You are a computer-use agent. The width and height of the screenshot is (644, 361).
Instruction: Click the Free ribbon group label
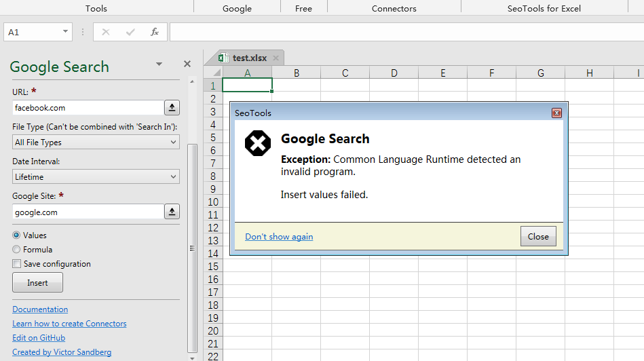point(303,8)
